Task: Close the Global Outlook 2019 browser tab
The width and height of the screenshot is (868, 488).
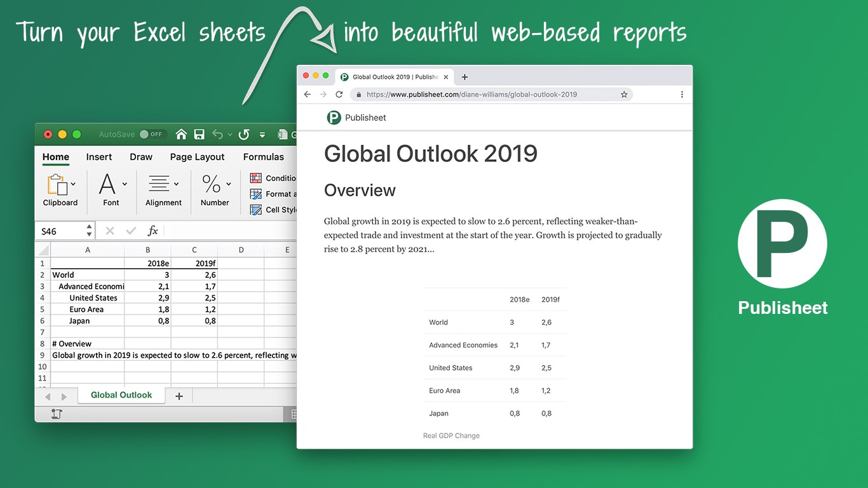Action: [x=446, y=77]
